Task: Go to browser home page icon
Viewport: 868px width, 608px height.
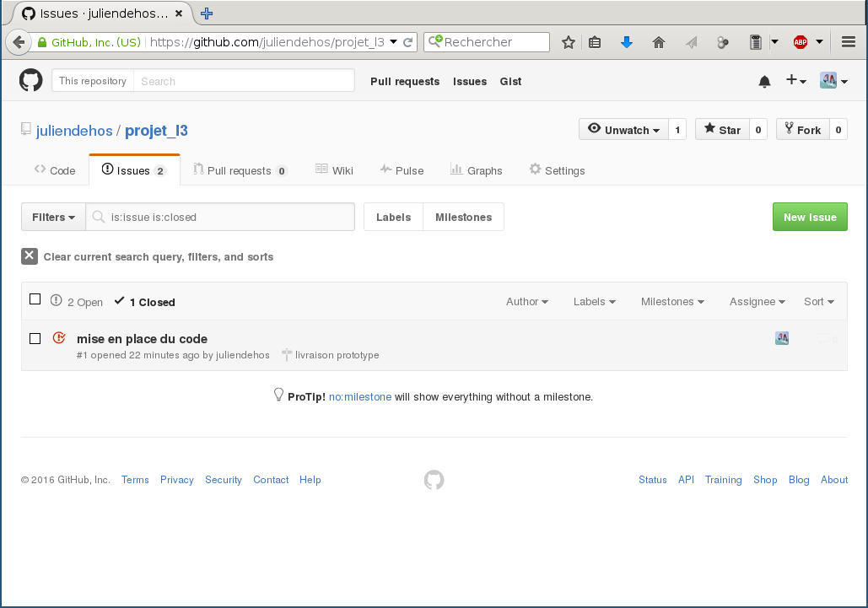Action: point(659,42)
